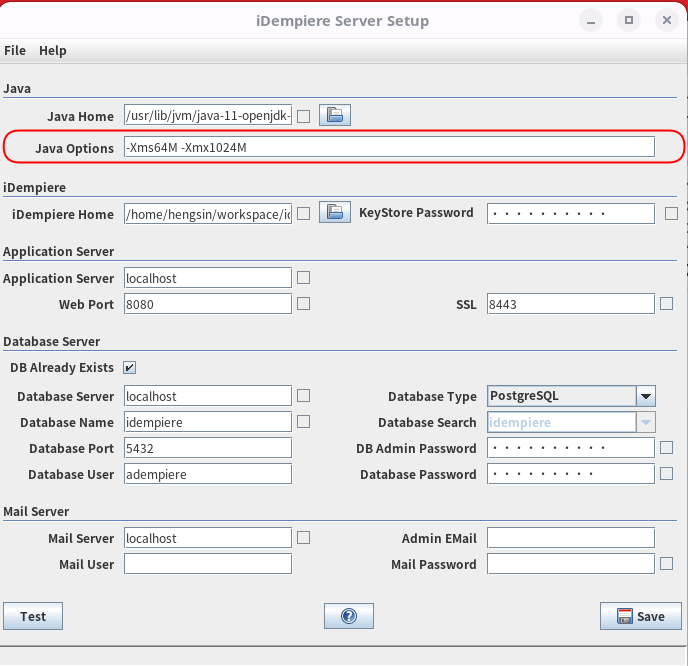Maximize the iDempiere Server Setup window
The height and width of the screenshot is (666, 688).
pos(629,20)
